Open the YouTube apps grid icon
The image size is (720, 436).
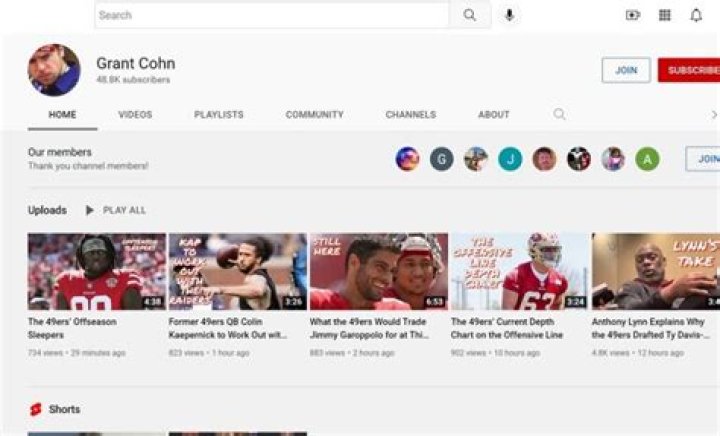point(664,15)
